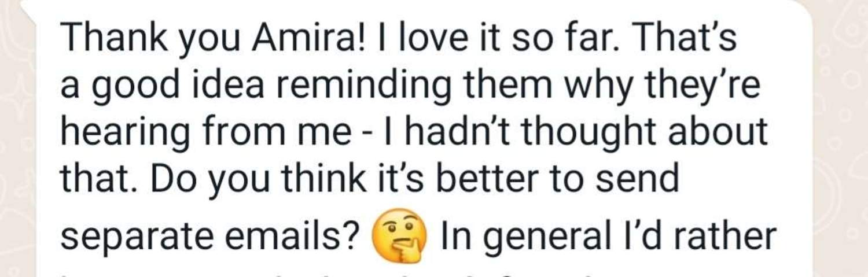Select the word "Thank" at message start
Screen dimensions: 868x277
point(97,39)
